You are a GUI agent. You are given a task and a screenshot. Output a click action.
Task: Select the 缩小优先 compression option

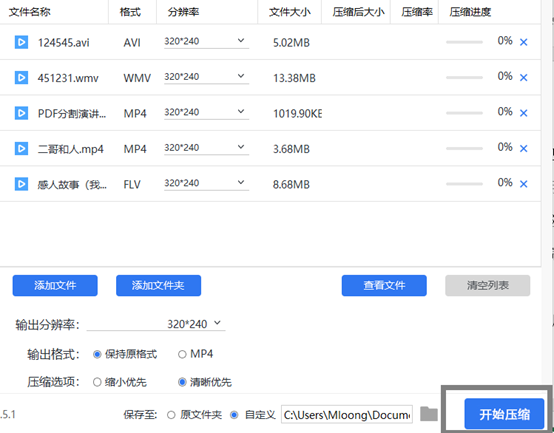coord(97,382)
